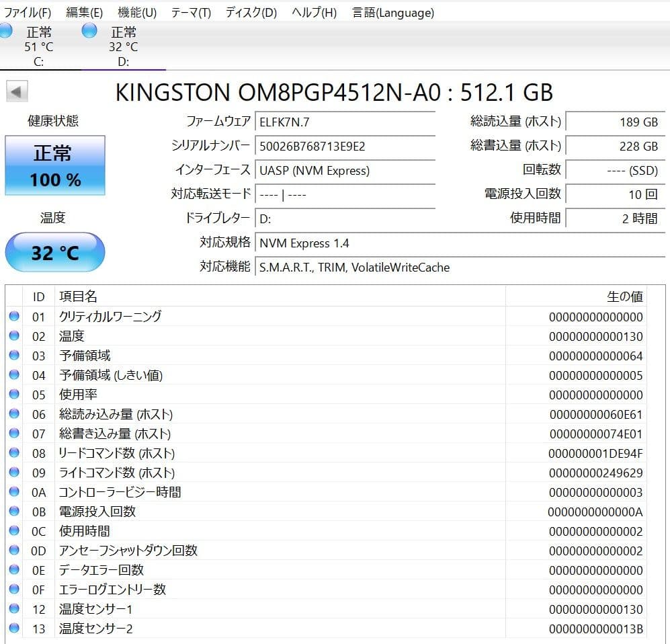Click status orb for ID 0E データエラー回数
Viewport: 670px width, 644px height.
click(14, 569)
